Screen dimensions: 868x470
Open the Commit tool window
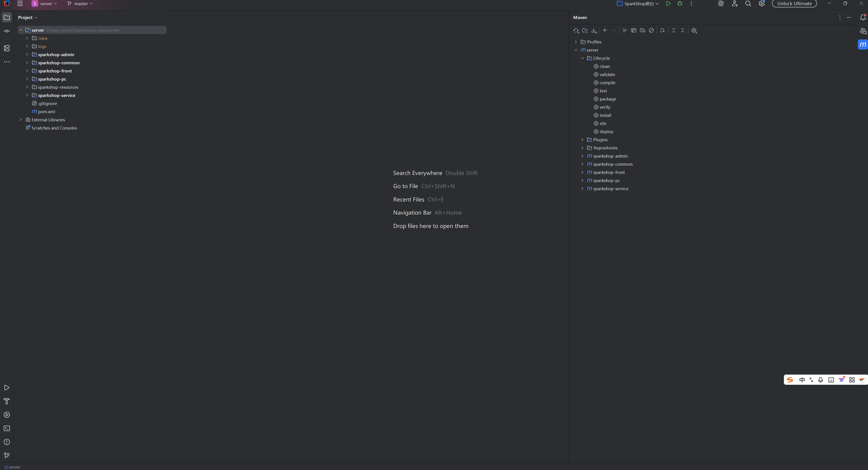pos(7,31)
